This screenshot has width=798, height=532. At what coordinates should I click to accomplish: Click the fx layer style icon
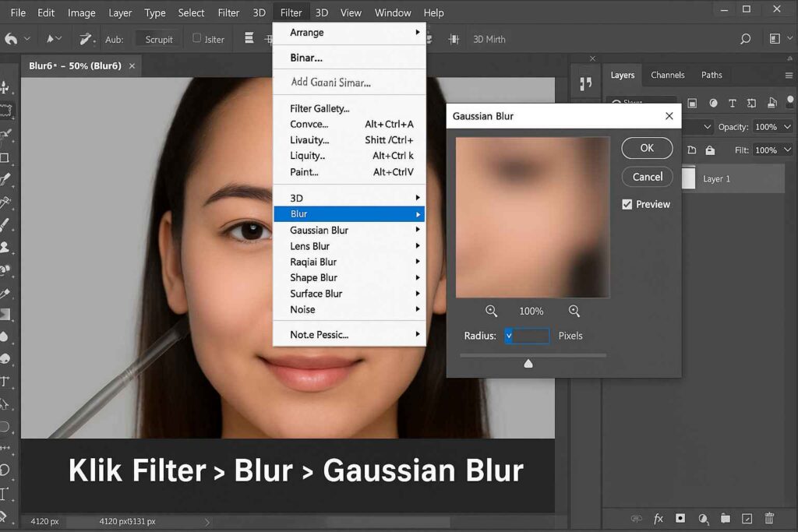[x=658, y=518]
